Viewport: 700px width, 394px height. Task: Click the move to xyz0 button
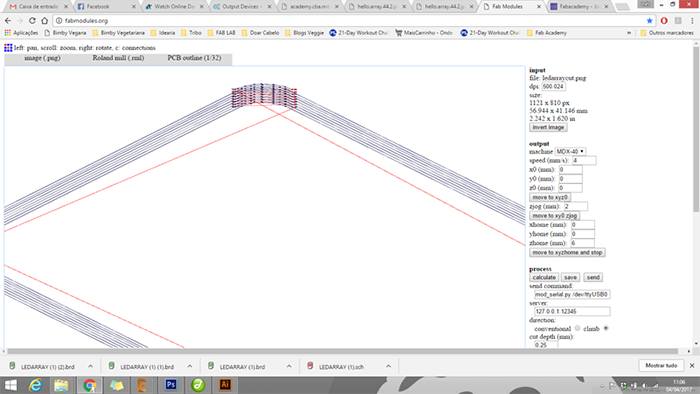point(550,197)
